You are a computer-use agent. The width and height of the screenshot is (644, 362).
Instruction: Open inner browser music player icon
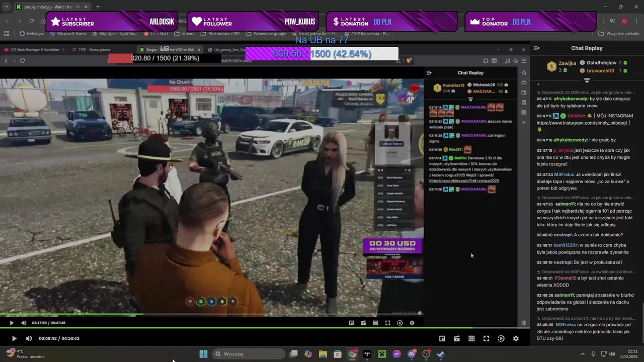[x=507, y=61]
